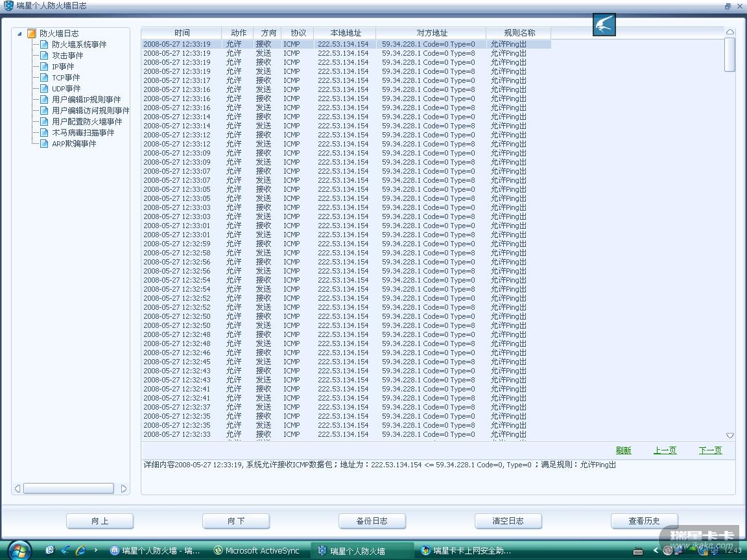Image resolution: width=747 pixels, height=560 pixels.
Task: Open ARP欺骗事件 category
Action: point(74,143)
